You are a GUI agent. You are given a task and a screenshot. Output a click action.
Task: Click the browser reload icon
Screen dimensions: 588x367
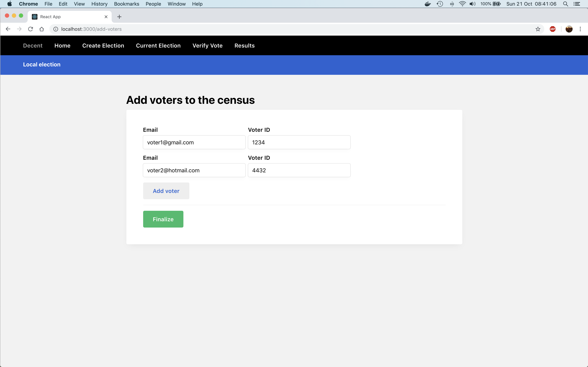pos(30,29)
